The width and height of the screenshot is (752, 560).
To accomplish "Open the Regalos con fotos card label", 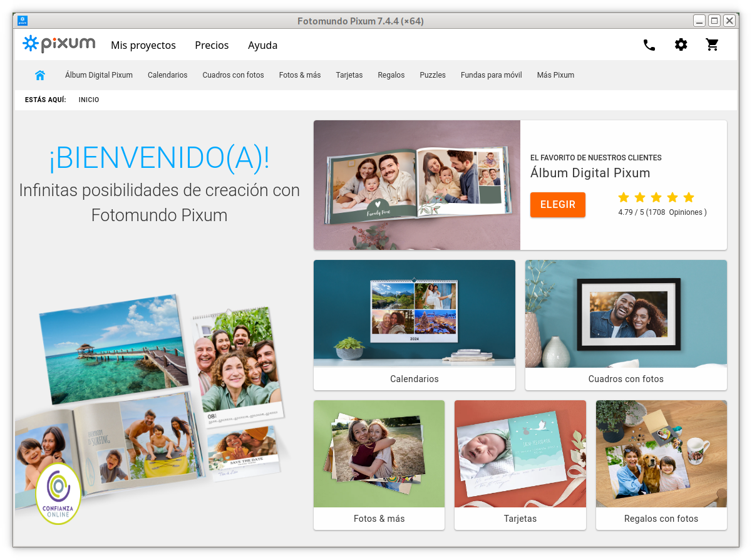I will click(x=661, y=519).
